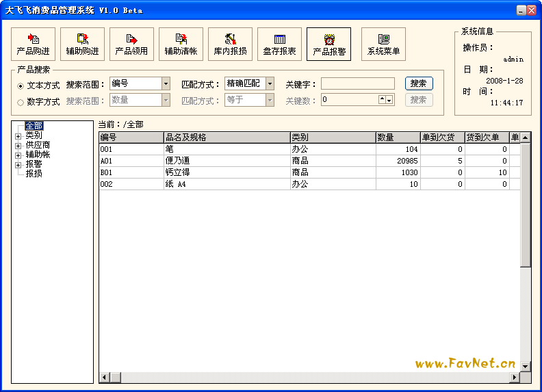Sort by 类别 column header
This screenshot has width=542, height=392.
(x=333, y=138)
